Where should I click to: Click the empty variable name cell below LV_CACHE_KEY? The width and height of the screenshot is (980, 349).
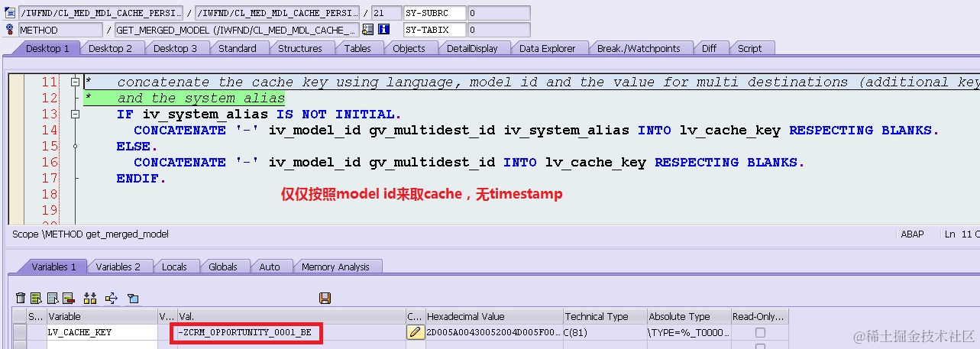[102, 345]
